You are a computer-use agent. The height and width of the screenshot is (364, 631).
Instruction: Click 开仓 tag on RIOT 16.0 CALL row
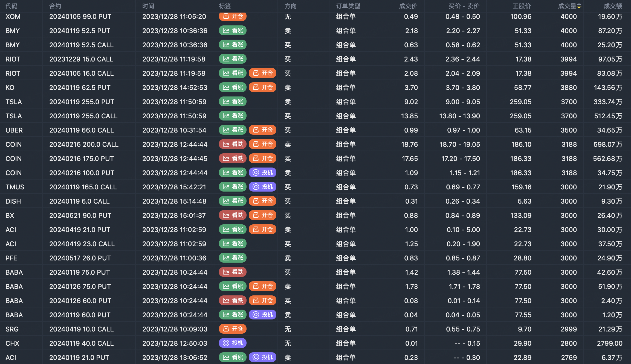click(262, 73)
